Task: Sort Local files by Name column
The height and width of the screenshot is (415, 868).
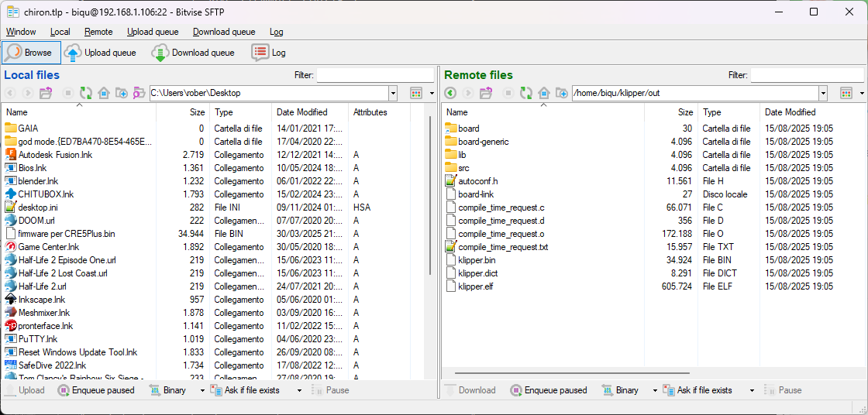Action: point(79,112)
